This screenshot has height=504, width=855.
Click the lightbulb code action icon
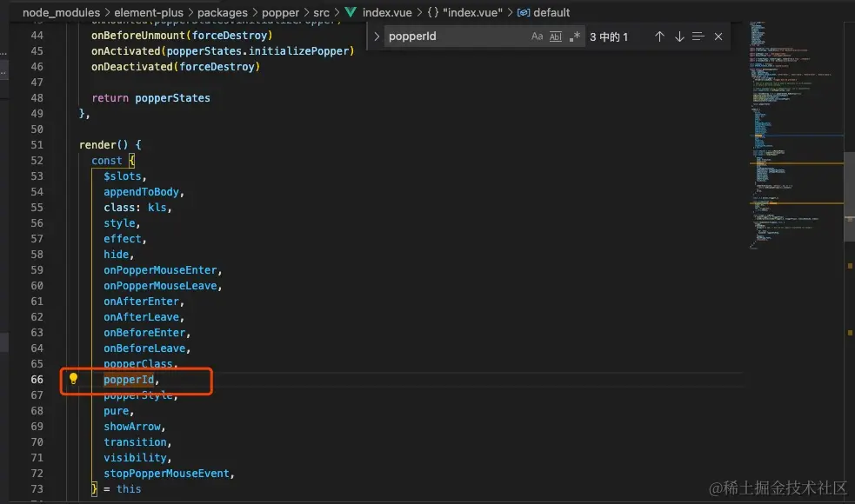click(73, 379)
